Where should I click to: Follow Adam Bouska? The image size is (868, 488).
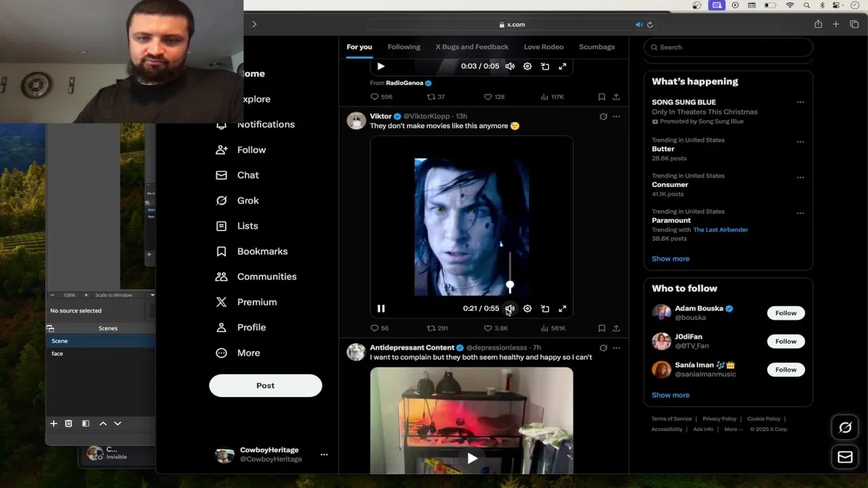(786, 313)
